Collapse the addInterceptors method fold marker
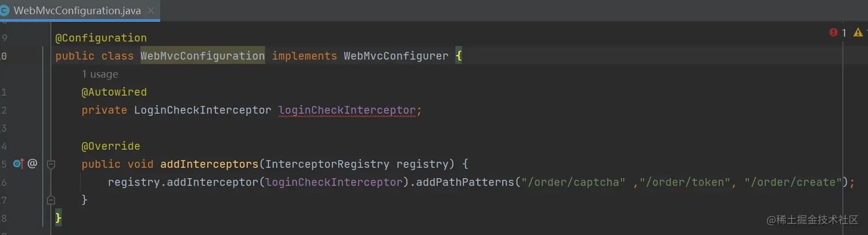The width and height of the screenshot is (868, 235). point(51,164)
